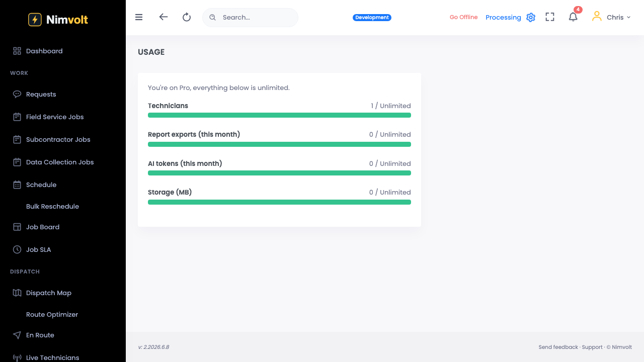This screenshot has width=644, height=362.
Task: Click the Search input field
Action: [x=250, y=17]
